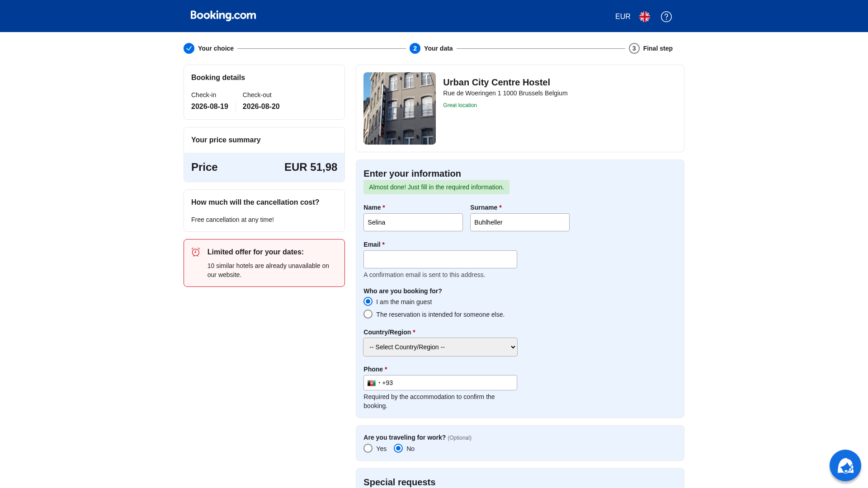The image size is (868, 488).
Task: Open the help question mark icon
Action: pyautogui.click(x=666, y=17)
